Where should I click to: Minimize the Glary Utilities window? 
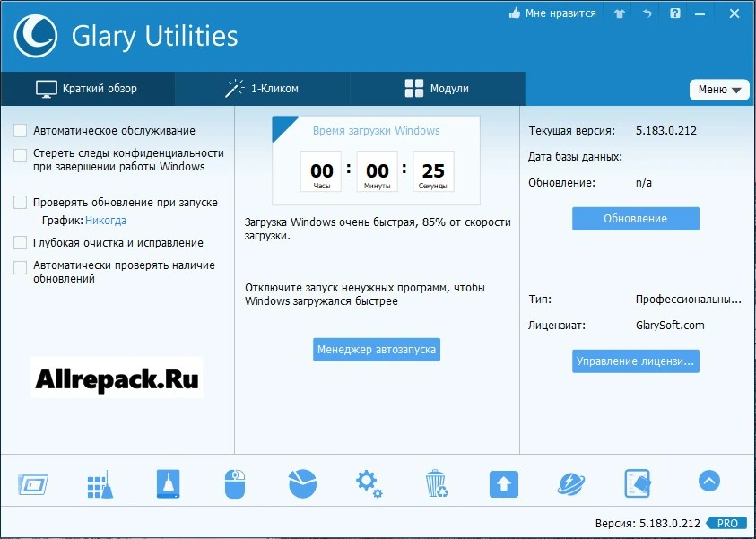coord(700,14)
